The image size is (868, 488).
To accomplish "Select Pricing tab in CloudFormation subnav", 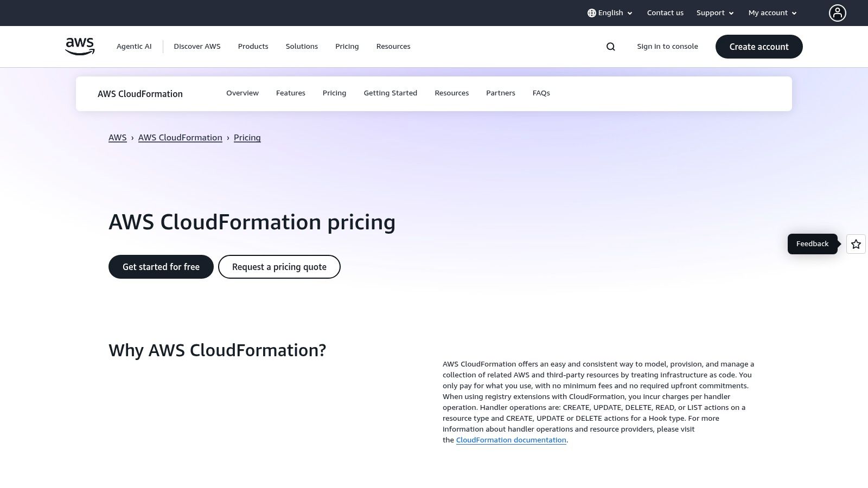I will (334, 93).
